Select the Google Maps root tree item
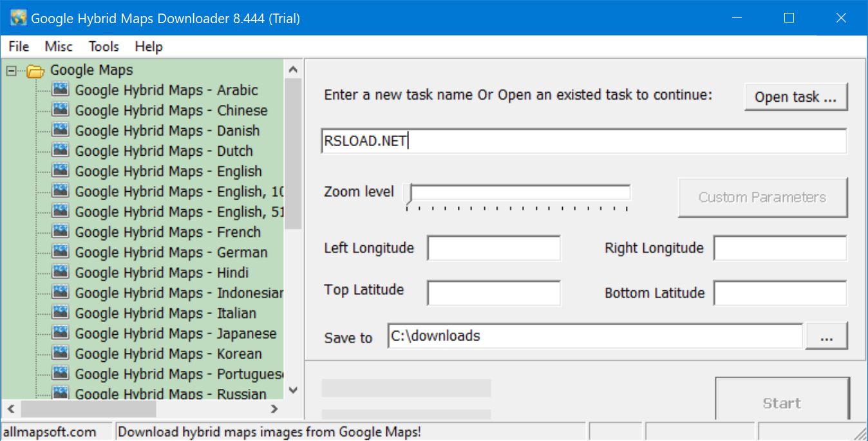The width and height of the screenshot is (868, 441). point(91,70)
